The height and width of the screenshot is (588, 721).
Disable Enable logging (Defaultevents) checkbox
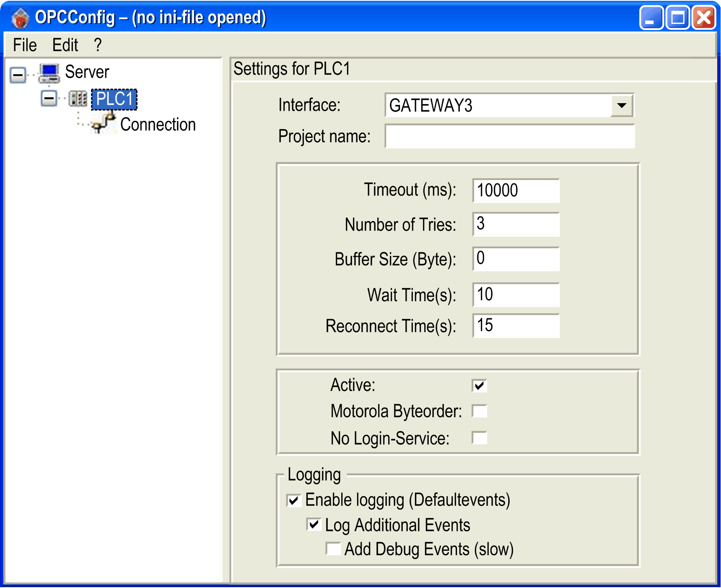tap(294, 500)
